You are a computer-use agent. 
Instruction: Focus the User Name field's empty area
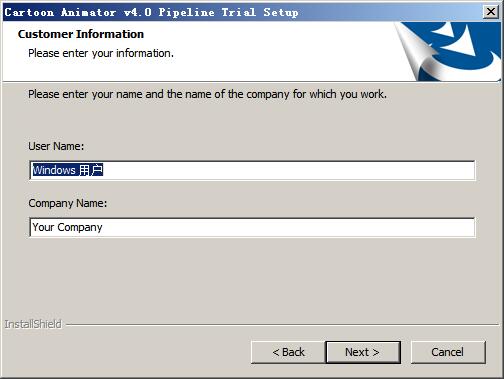[x=288, y=170]
